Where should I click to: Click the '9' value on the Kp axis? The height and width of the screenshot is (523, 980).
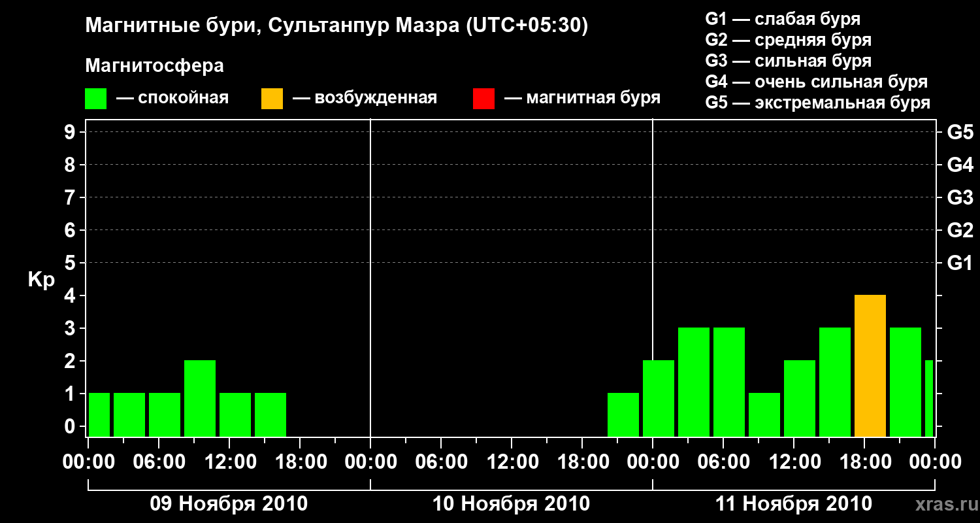(71, 132)
